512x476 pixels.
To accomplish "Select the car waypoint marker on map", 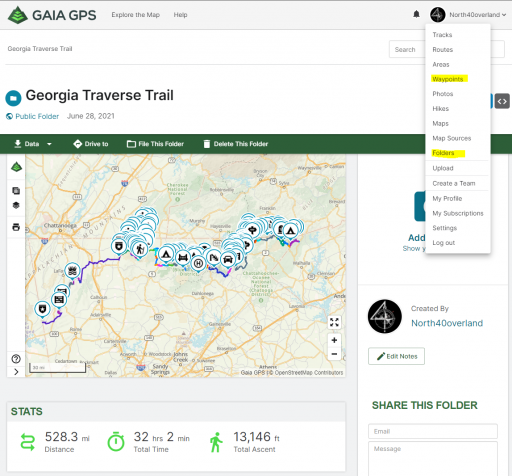I will point(228,259).
